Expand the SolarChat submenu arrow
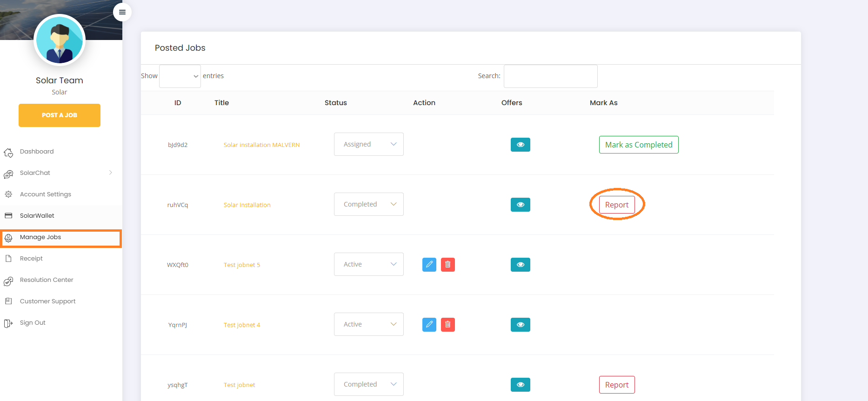This screenshot has width=868, height=401. 111,173
